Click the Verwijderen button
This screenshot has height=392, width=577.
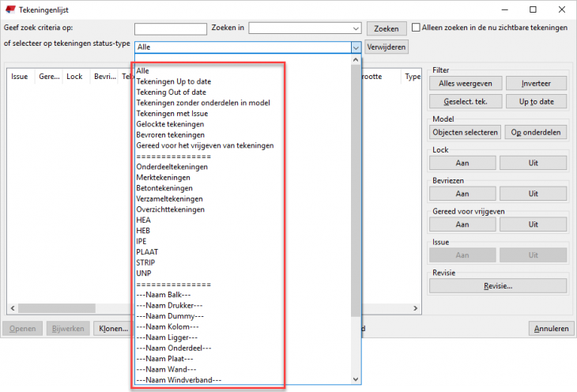point(387,47)
